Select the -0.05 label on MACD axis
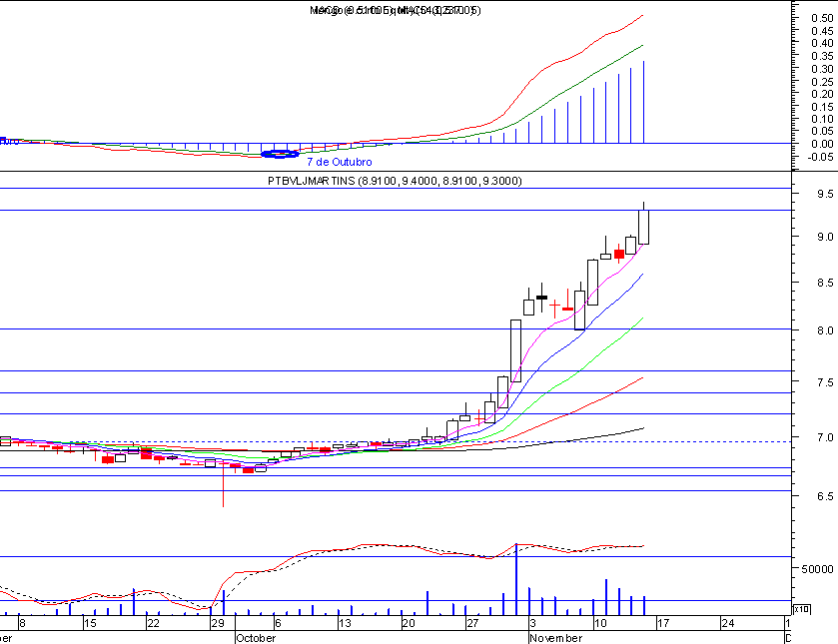This screenshot has width=838, height=644. pos(820,157)
